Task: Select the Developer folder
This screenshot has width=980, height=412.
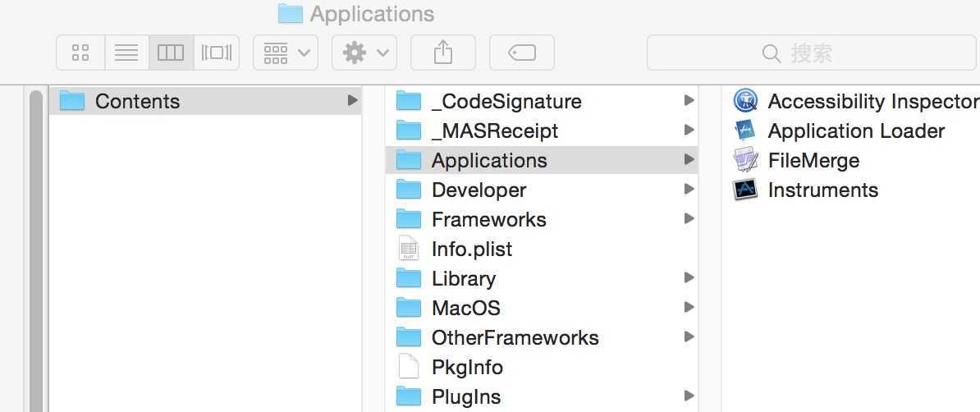Action: pos(541,190)
